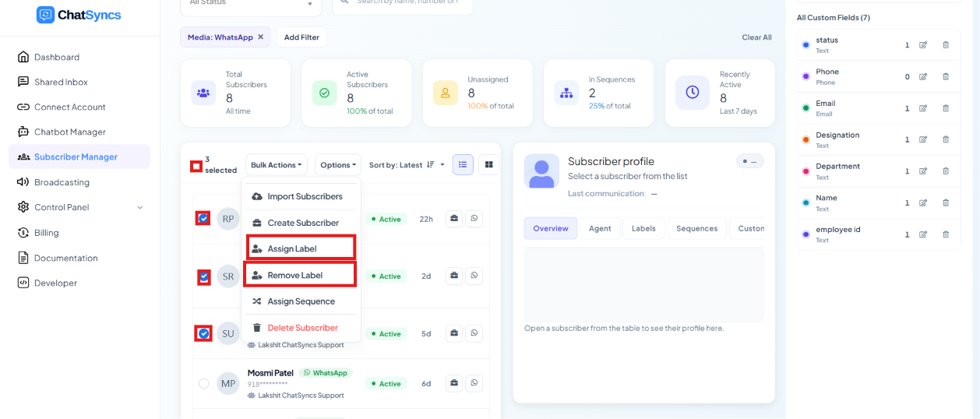Open the All Status dropdown
This screenshot has height=419, width=980.
(251, 4)
